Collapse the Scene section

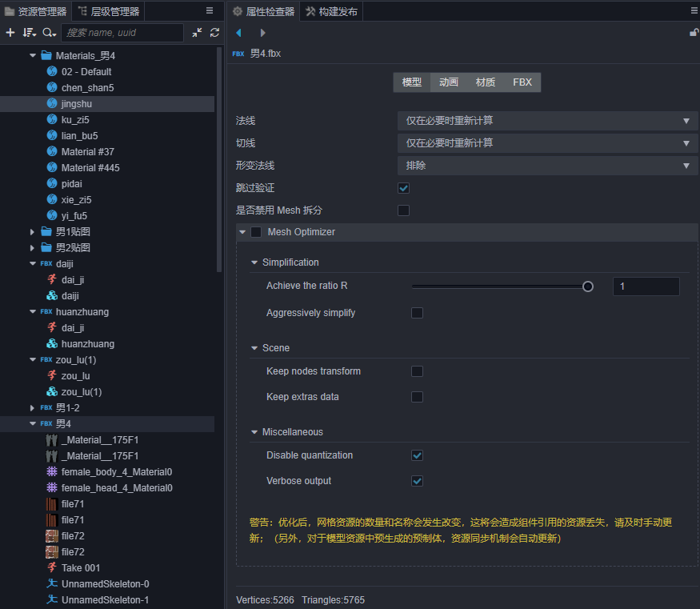[254, 348]
